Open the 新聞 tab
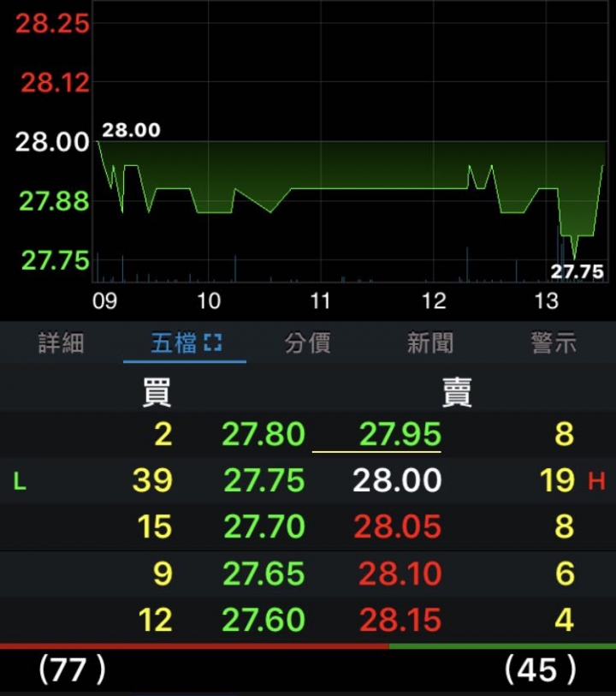 [x=430, y=343]
